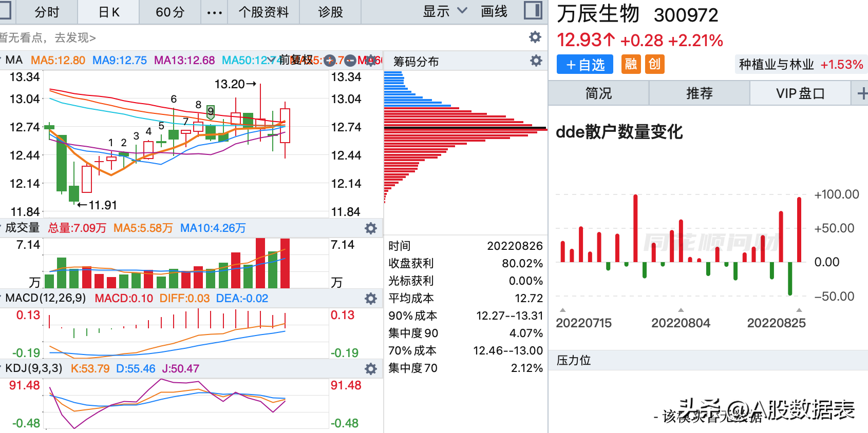
Task: Click the DEA:-0.02 value
Action: [242, 298]
